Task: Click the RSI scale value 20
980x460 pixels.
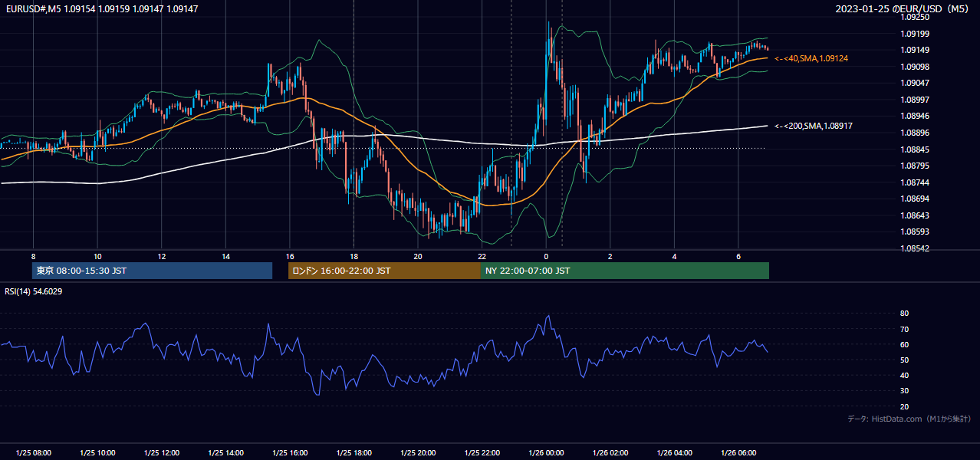Action: [904, 406]
